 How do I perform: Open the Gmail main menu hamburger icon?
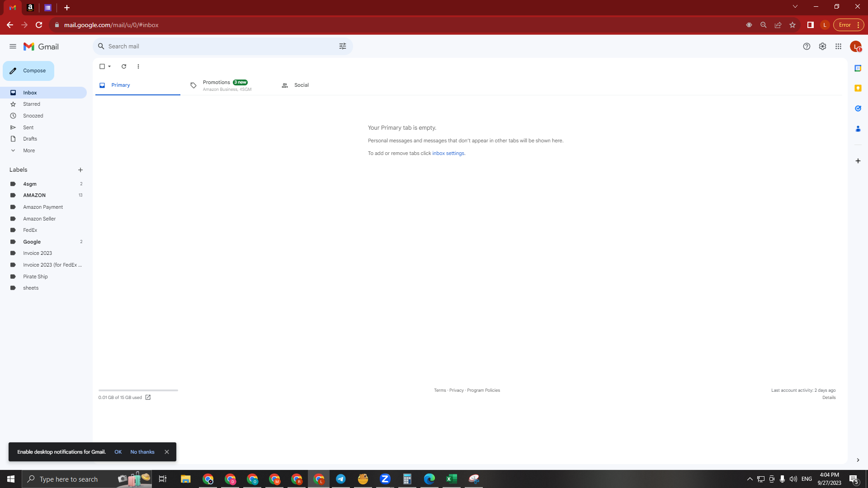pyautogui.click(x=13, y=47)
